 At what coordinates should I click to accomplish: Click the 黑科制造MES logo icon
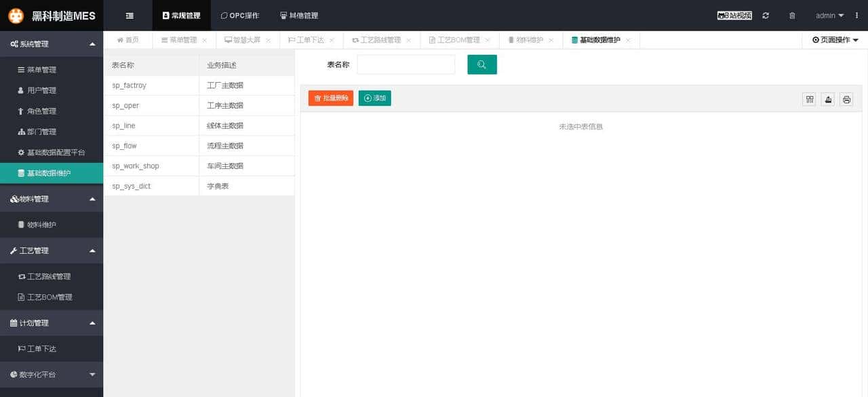[15, 15]
